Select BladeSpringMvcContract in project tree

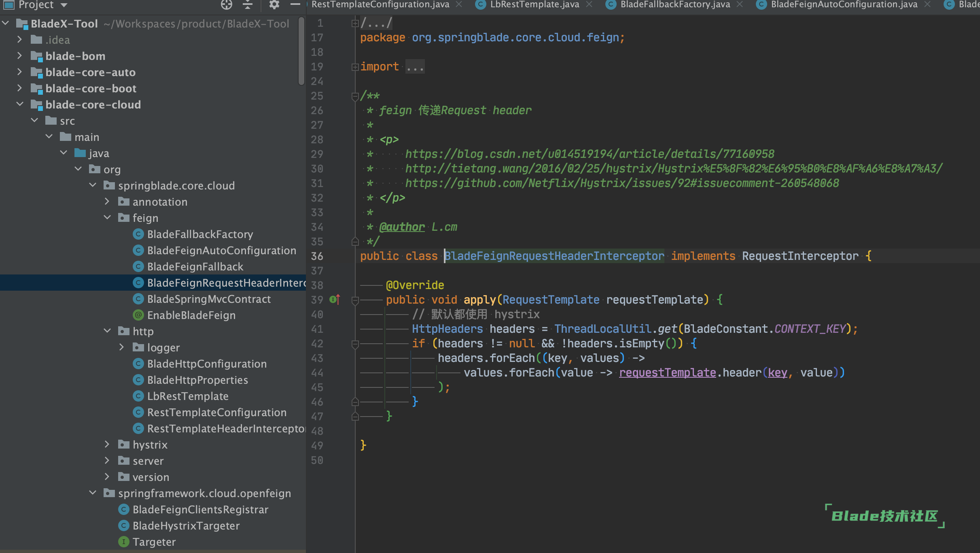point(209,299)
